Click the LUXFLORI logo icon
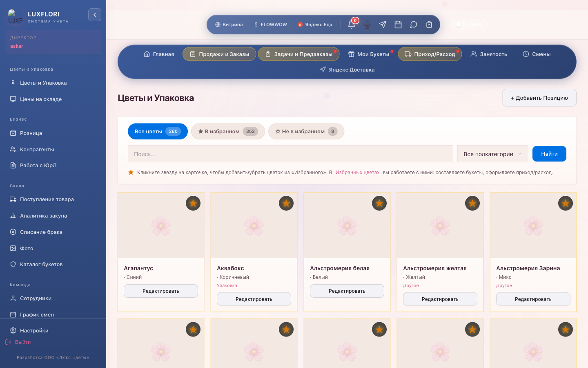Viewport: 588px width, 368px height. (16, 17)
